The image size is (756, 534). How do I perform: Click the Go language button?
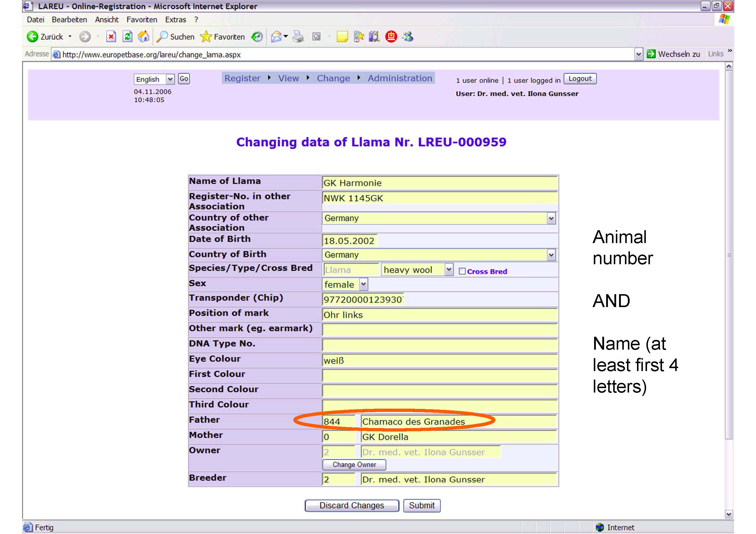(x=184, y=79)
